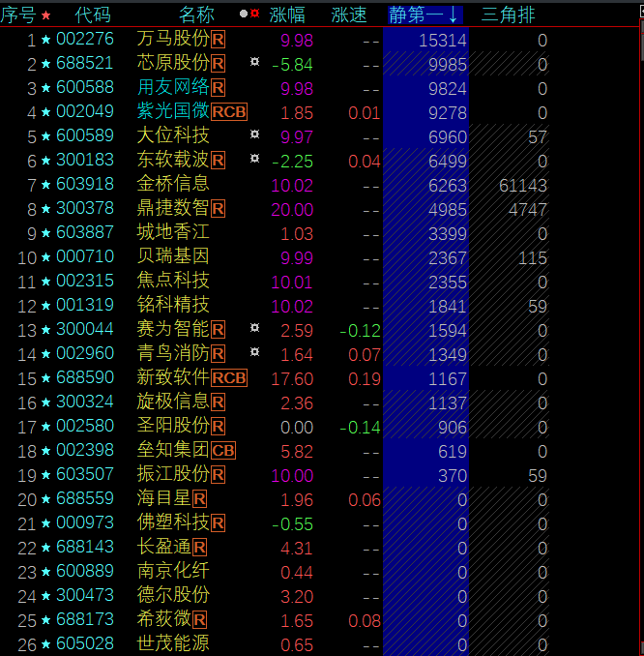This screenshot has height=656, width=644.
Task: Select stock name 圣阳股份
Action: point(173,426)
